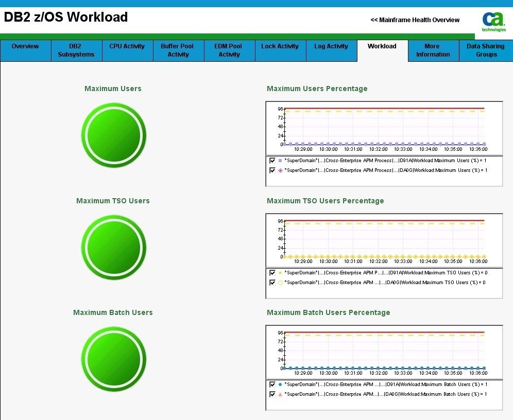Open the Log Activity tab

332,50
